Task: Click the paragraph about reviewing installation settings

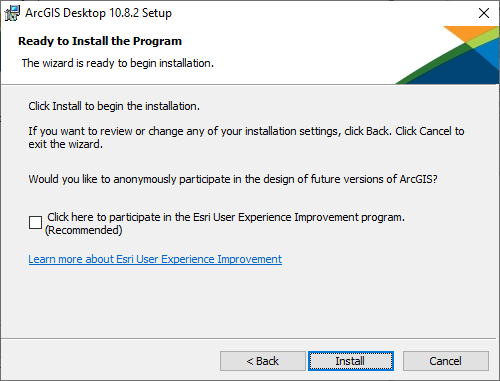Action: [246, 138]
